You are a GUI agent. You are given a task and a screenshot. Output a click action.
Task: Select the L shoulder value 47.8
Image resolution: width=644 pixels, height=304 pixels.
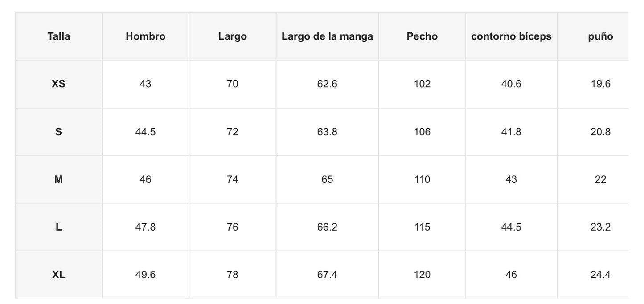[145, 227]
